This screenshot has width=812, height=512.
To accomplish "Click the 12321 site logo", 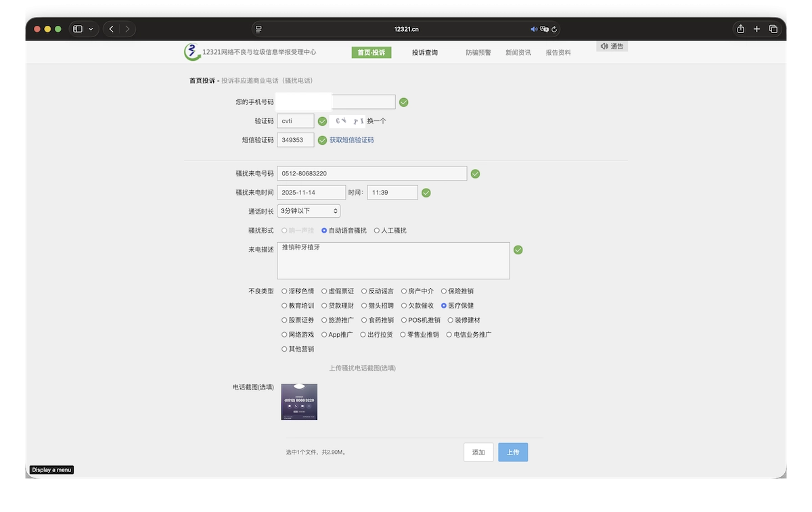I will [192, 51].
